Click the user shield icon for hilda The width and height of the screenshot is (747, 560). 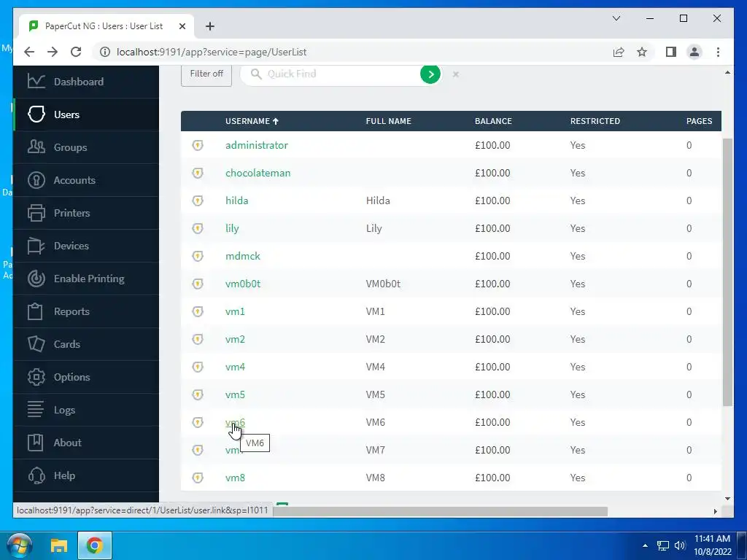(198, 201)
